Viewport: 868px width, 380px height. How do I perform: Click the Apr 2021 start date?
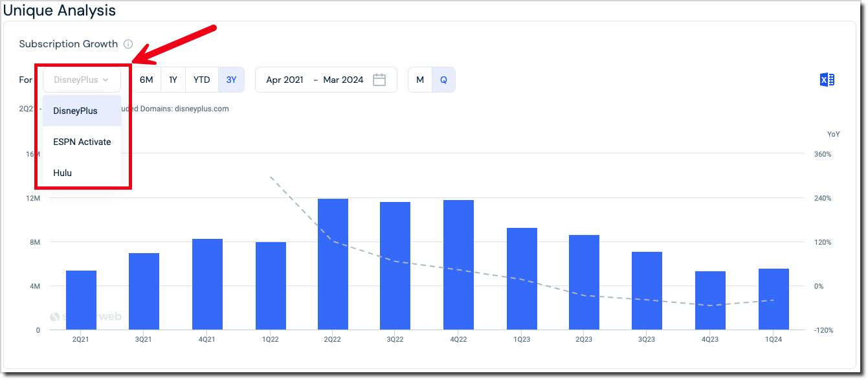(285, 80)
